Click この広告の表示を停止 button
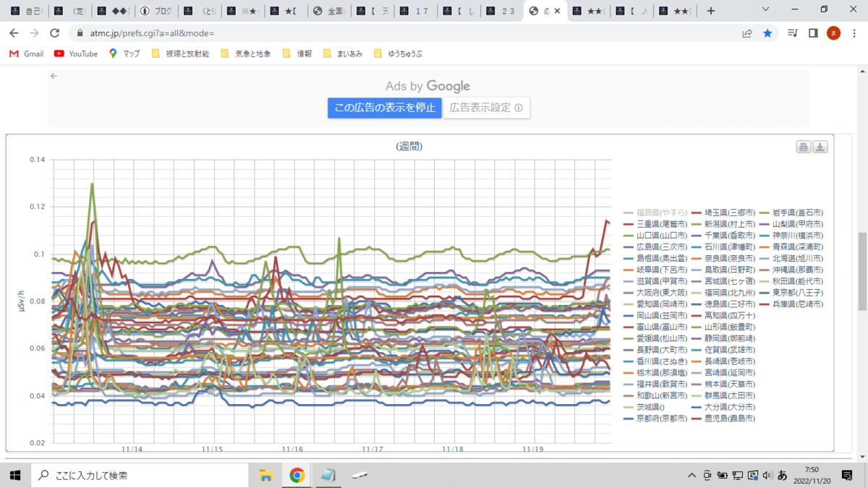The image size is (868, 488). pos(384,108)
